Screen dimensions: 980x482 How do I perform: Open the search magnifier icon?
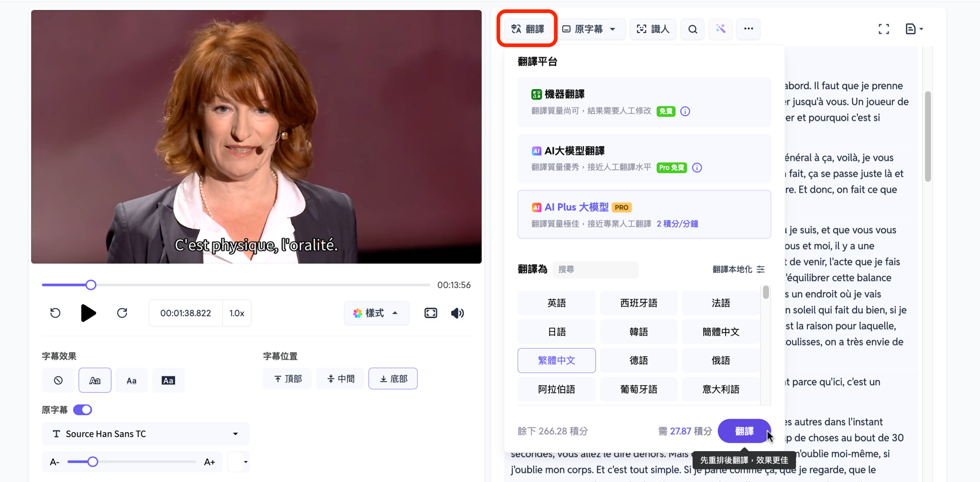[x=692, y=29]
